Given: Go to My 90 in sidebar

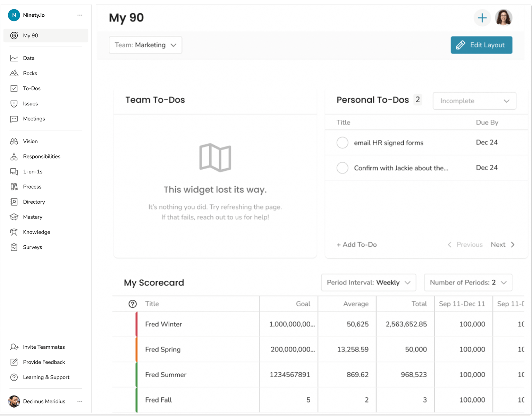Looking at the screenshot, I should (46, 35).
